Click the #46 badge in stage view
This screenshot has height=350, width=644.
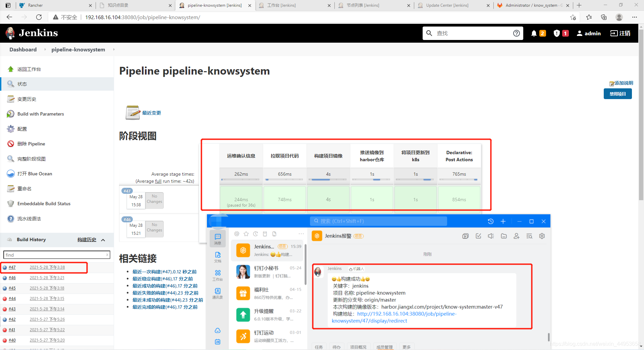127,219
